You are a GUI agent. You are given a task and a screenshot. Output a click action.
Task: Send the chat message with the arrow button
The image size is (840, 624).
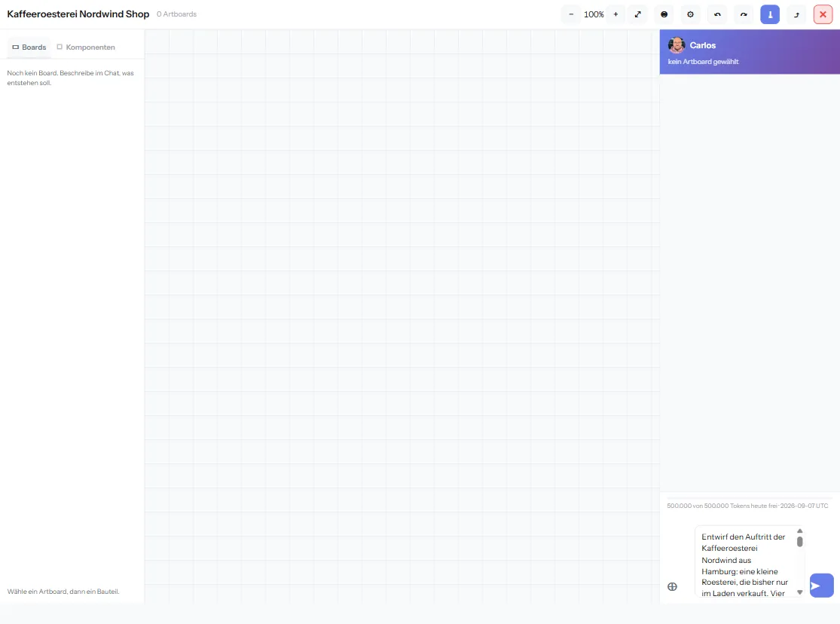pos(821,586)
